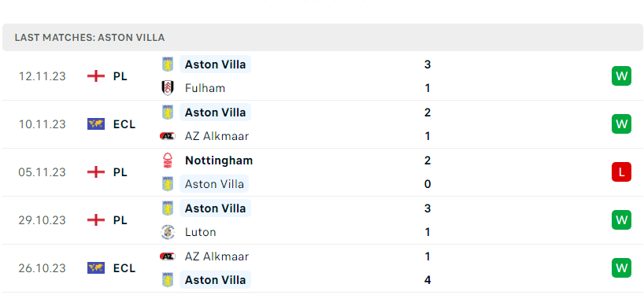This screenshot has height=295, width=644.
Task: Click AZ Alkmaar logo in 10.11.23 match
Action: coord(168,136)
